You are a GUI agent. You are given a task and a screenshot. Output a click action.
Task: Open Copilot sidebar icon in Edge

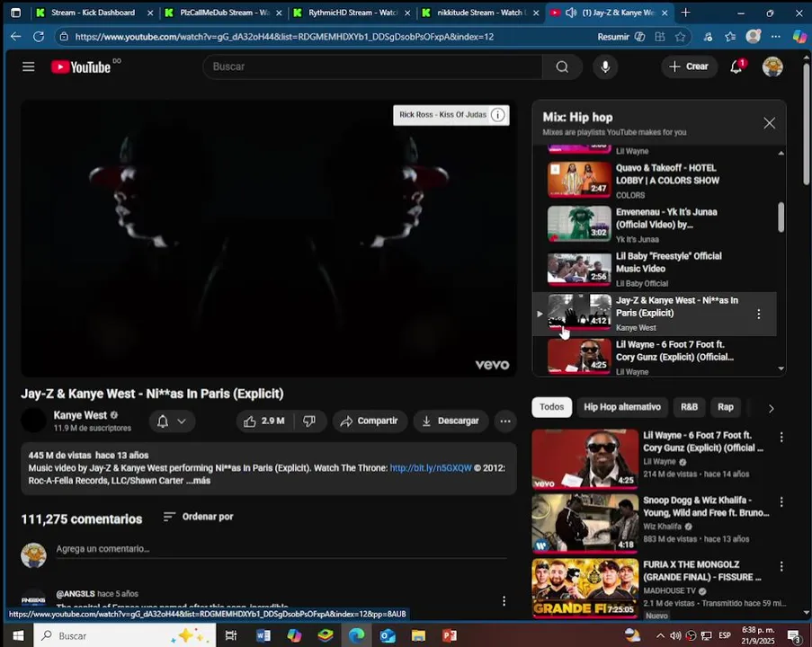[x=799, y=36]
